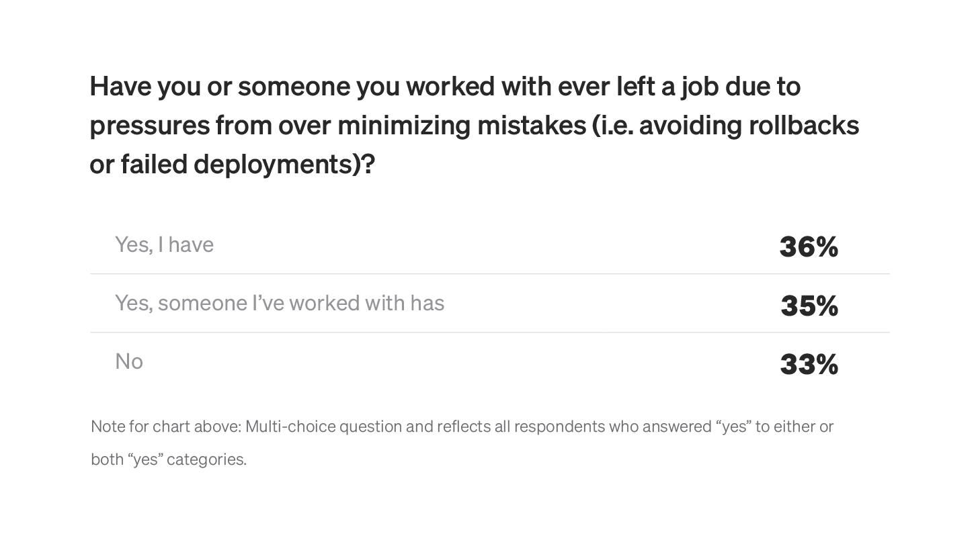
Task: Click the phrase "avoiding rollbacks" in the heading
Action: pos(749,126)
